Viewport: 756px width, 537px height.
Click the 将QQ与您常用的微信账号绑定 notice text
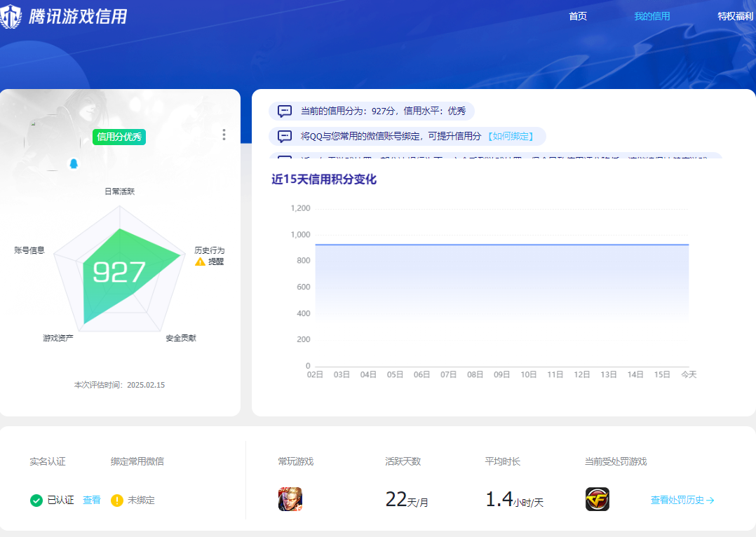[391, 137]
